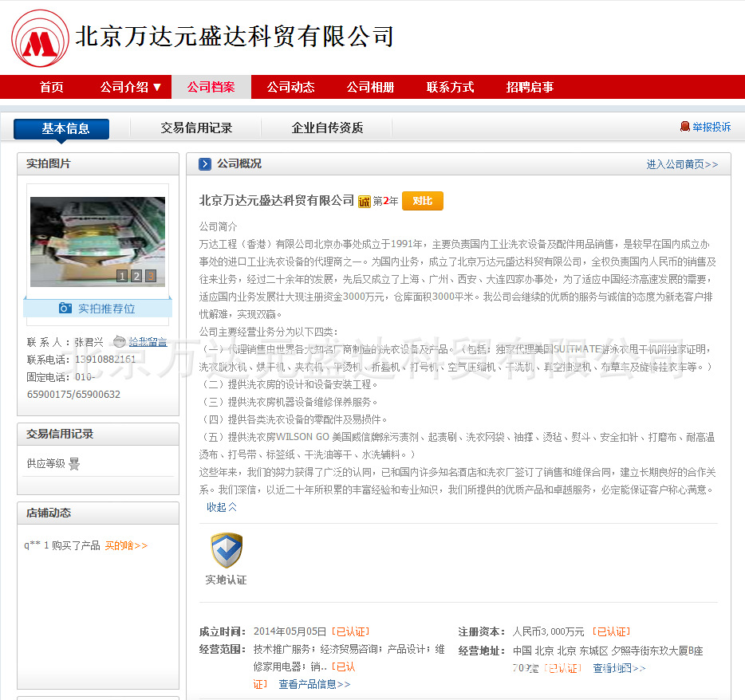Click the 实地认证 shield badge icon
This screenshot has width=745, height=700.
coord(227,550)
